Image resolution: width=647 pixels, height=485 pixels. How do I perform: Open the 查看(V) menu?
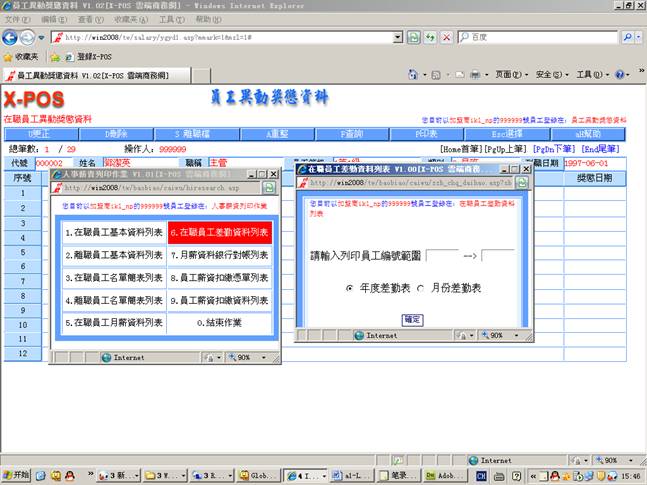[91, 19]
